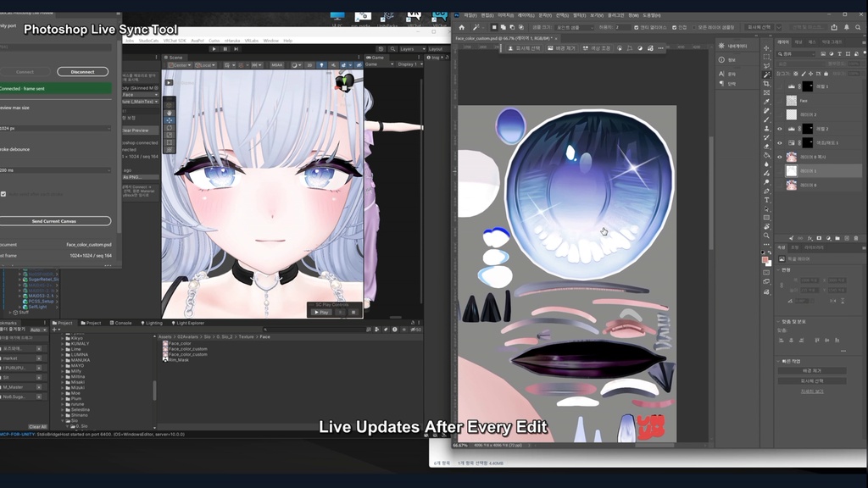This screenshot has height=488, width=868.
Task: Open the Scene Local orientation dropdown
Action: click(205, 64)
